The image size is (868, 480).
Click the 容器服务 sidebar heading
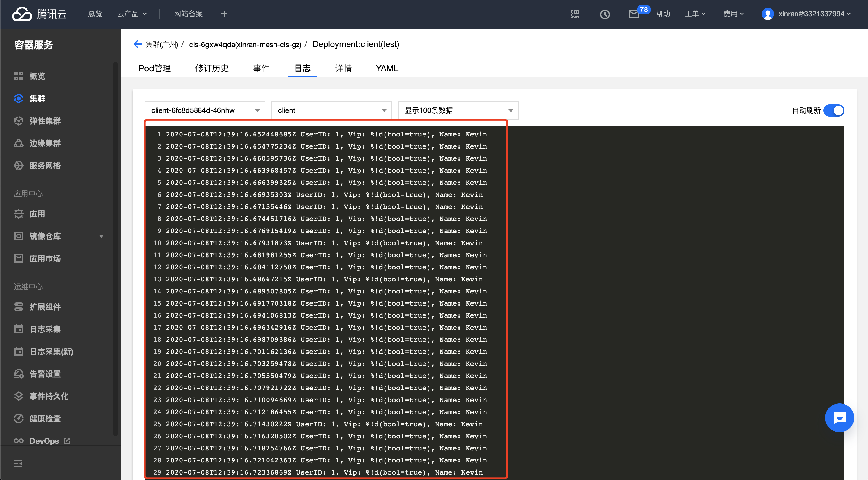pyautogui.click(x=34, y=45)
